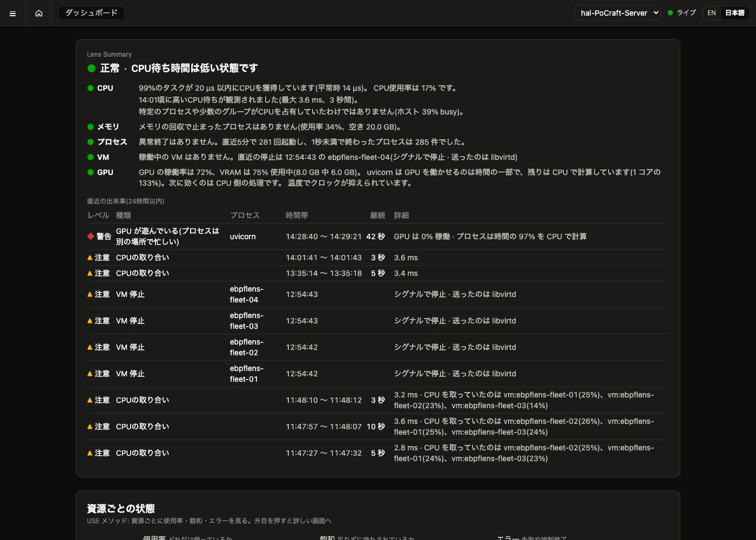
Task: Click warning triangle in 11:47:27 row
Action: pyautogui.click(x=90, y=453)
